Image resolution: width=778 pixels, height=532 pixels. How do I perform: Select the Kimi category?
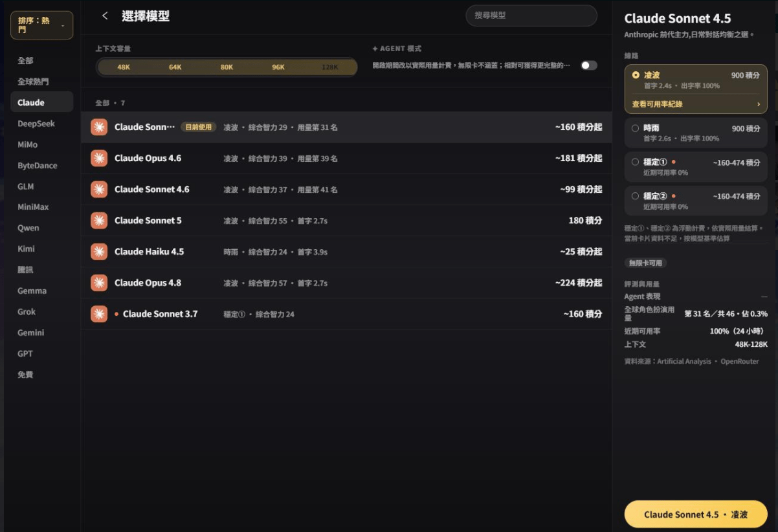(42, 249)
